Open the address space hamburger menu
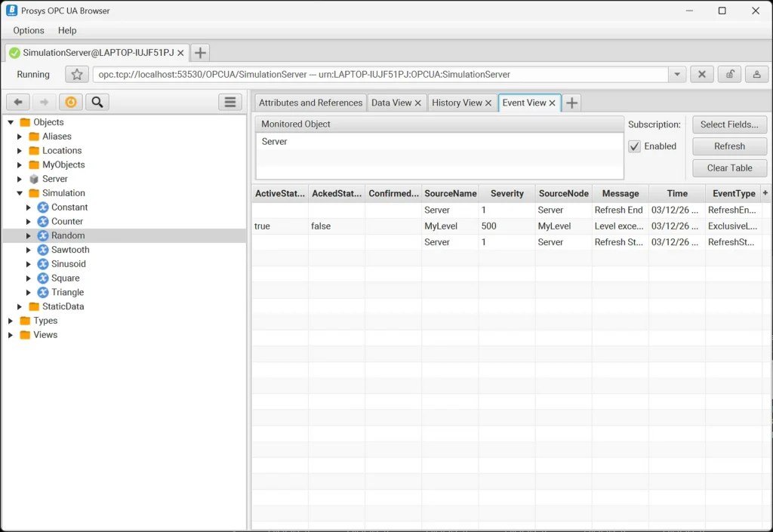This screenshot has width=773, height=532. (230, 102)
